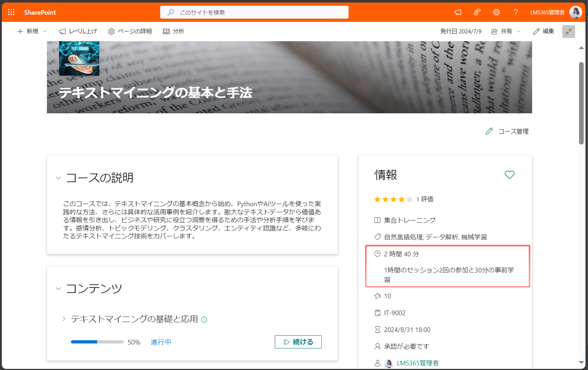Open the megaphone announcements icon in header
This screenshot has height=370, width=588.
tap(458, 12)
